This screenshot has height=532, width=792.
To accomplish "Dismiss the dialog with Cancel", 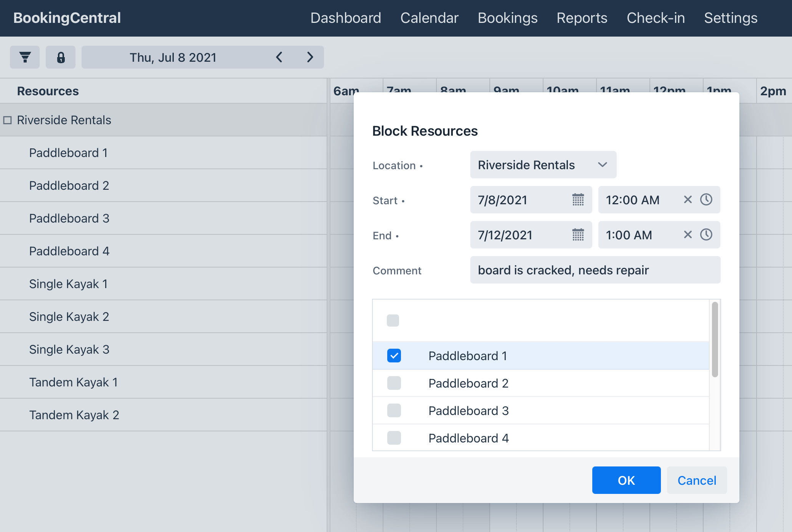I will [x=697, y=480].
